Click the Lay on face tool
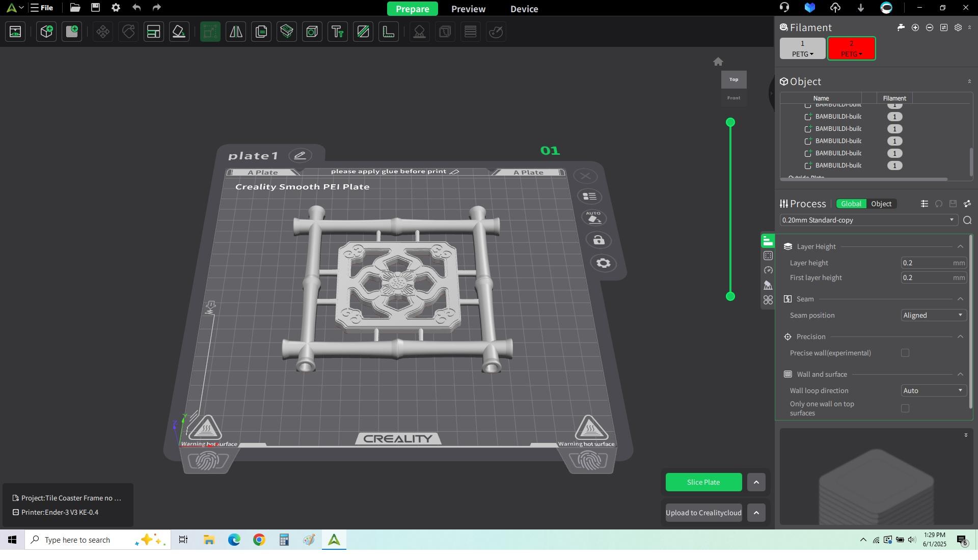 point(179,32)
